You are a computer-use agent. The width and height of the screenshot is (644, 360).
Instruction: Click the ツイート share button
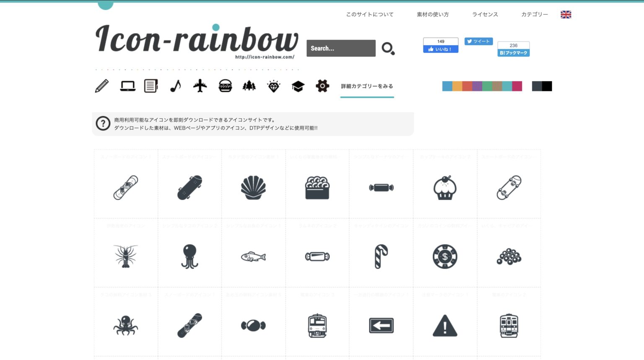pos(478,41)
